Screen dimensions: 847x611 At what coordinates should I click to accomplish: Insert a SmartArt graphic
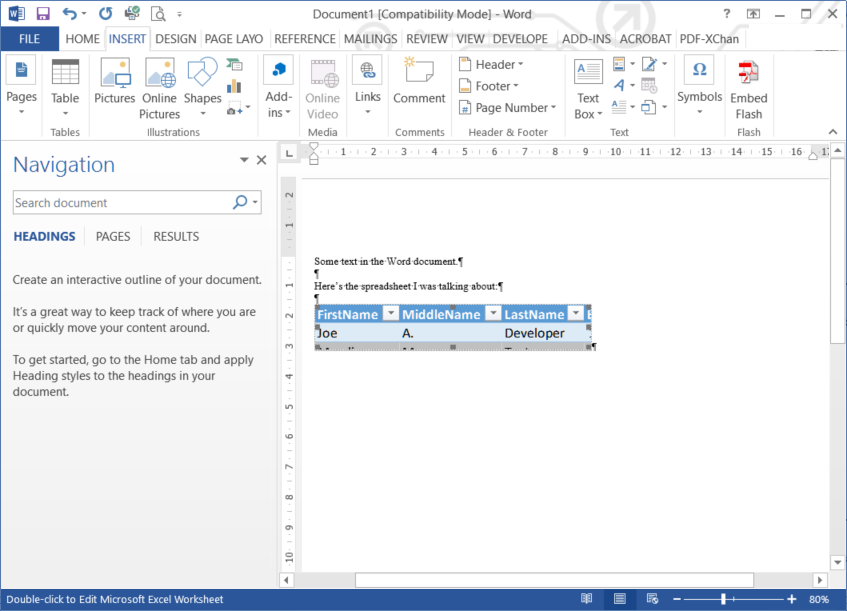click(234, 65)
